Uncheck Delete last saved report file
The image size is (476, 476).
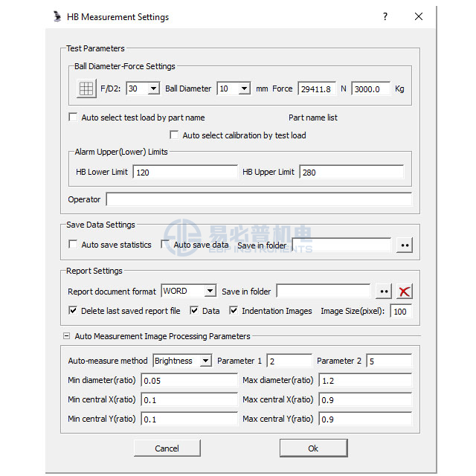tap(73, 311)
